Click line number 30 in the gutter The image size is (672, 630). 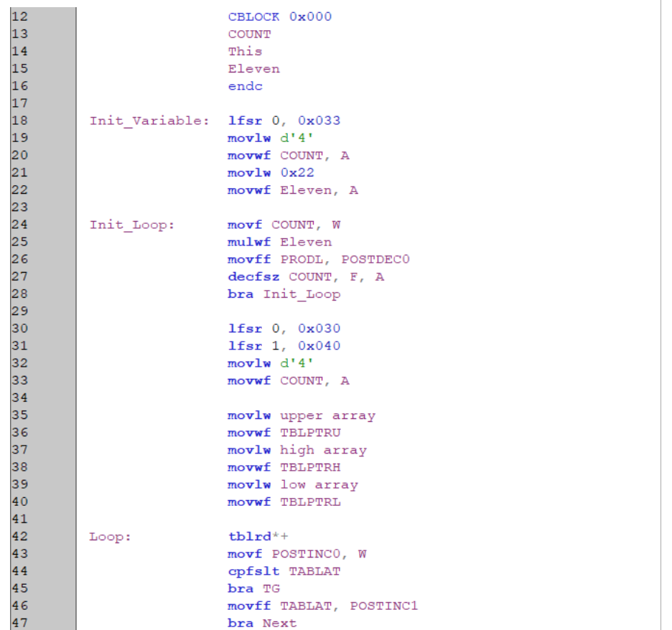pyautogui.click(x=16, y=328)
